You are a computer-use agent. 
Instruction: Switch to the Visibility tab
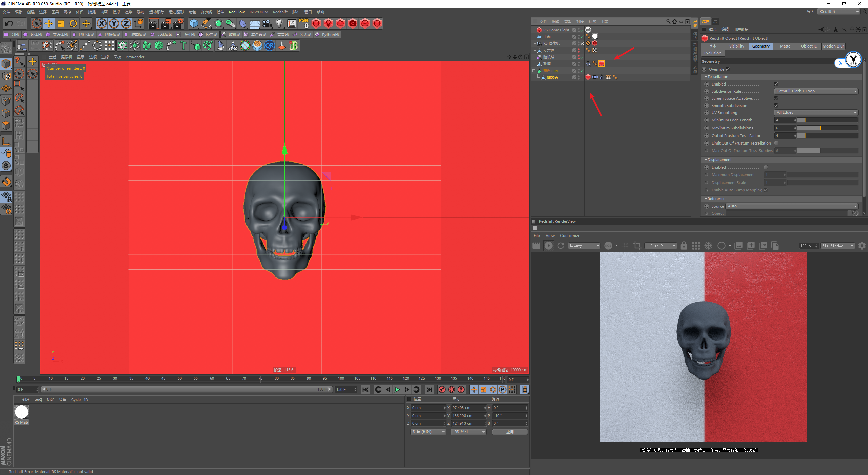click(736, 46)
